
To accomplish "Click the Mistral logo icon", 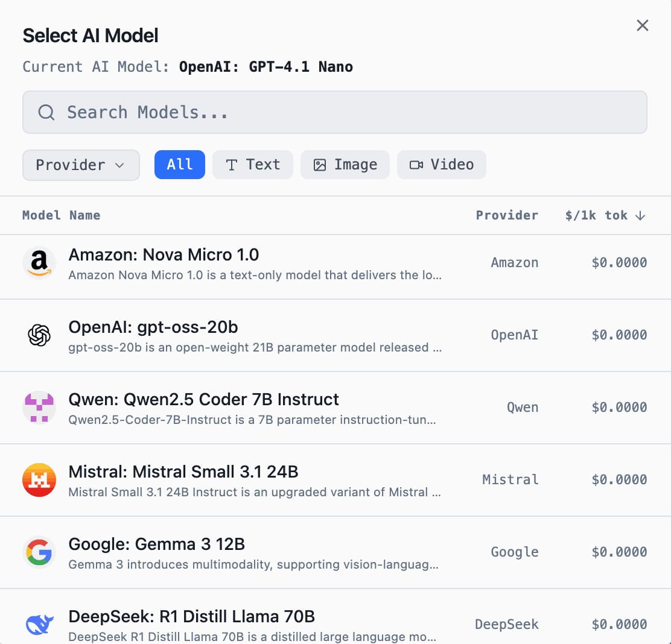I will 39,479.
